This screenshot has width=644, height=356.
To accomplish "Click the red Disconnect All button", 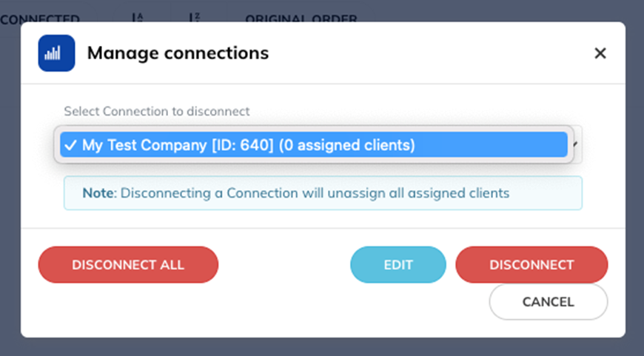I will click(x=128, y=265).
